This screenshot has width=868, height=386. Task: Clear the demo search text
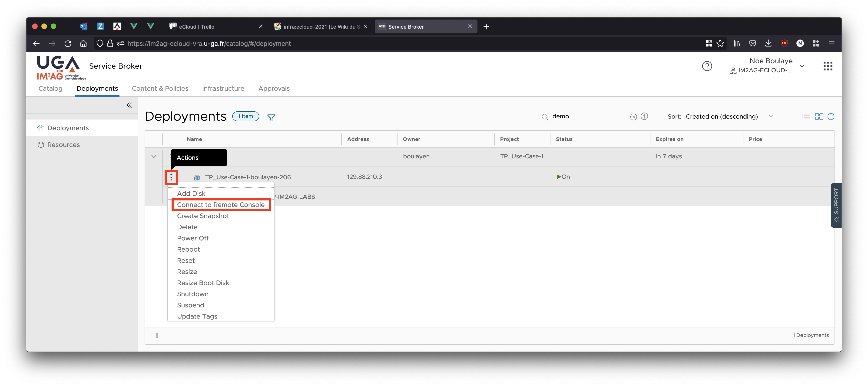(x=633, y=117)
